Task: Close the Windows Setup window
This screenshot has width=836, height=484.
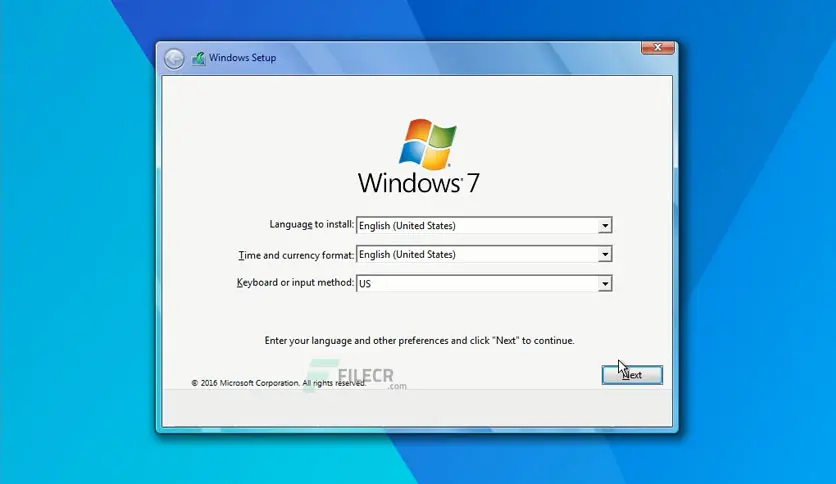Action: [656, 47]
